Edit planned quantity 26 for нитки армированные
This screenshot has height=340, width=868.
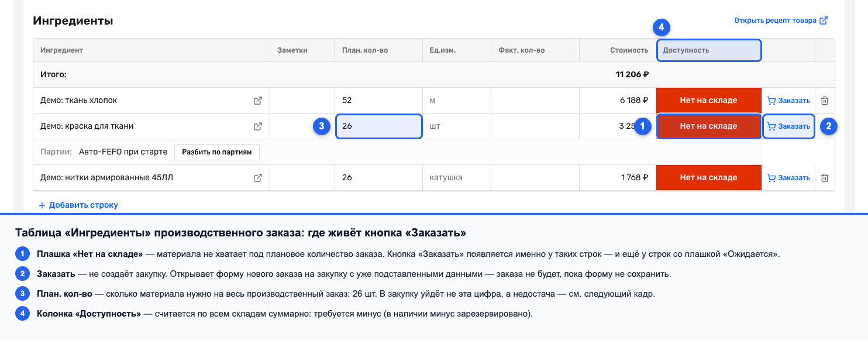click(x=378, y=178)
